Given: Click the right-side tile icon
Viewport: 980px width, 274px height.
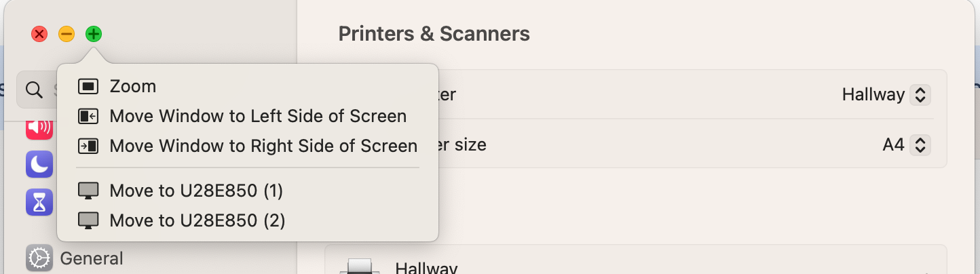Looking at the screenshot, I should pos(88,146).
